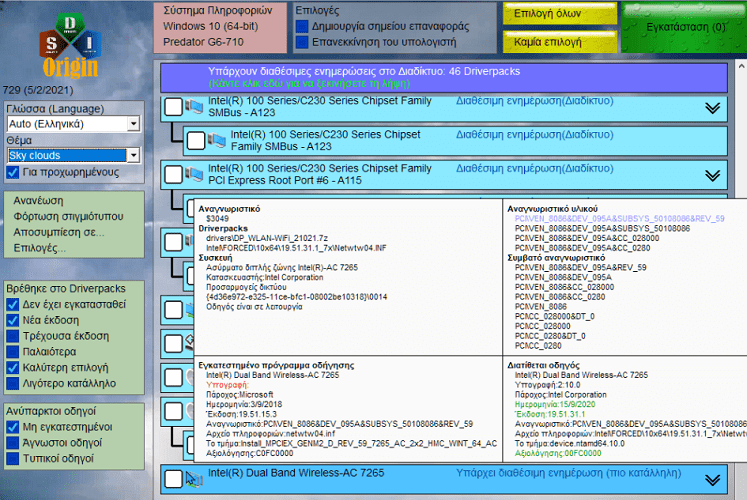Open 'Επιλογές...' in side menu
The height and width of the screenshot is (500, 747).
(40, 248)
